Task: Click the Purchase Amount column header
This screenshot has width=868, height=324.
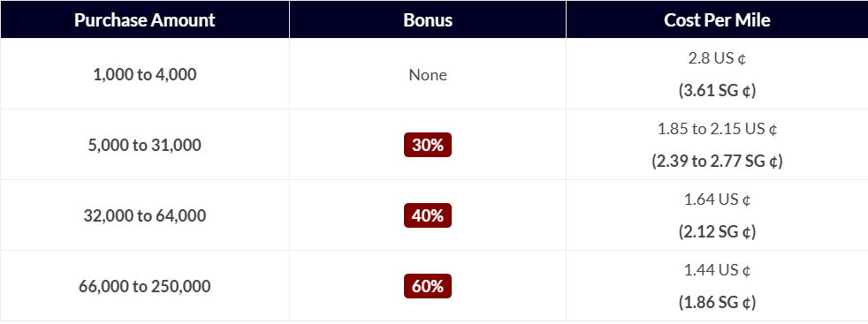Action: 144,20
